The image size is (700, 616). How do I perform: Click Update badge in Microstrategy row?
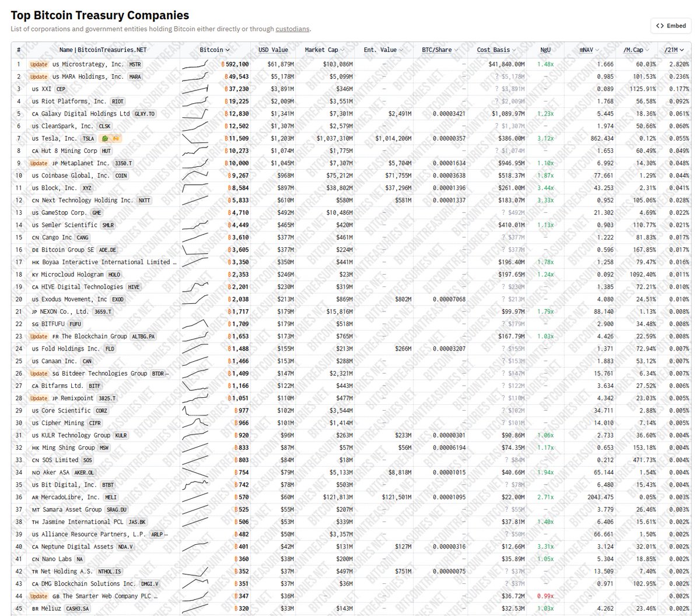(x=38, y=64)
